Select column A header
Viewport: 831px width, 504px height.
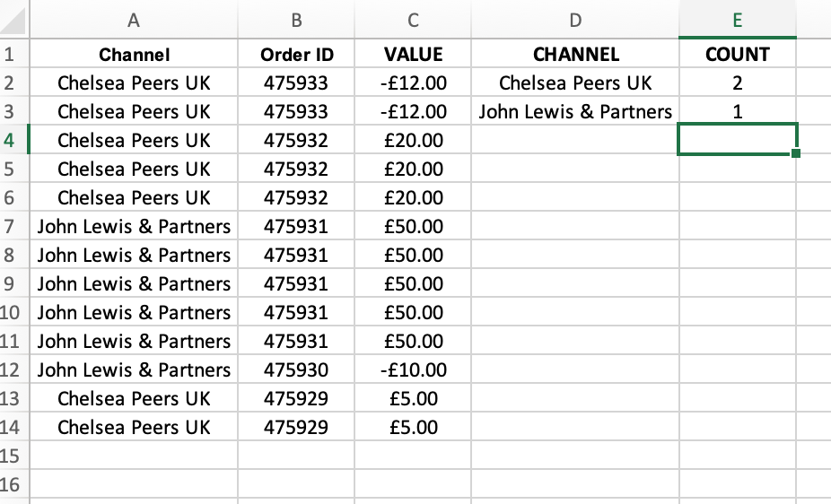click(134, 20)
